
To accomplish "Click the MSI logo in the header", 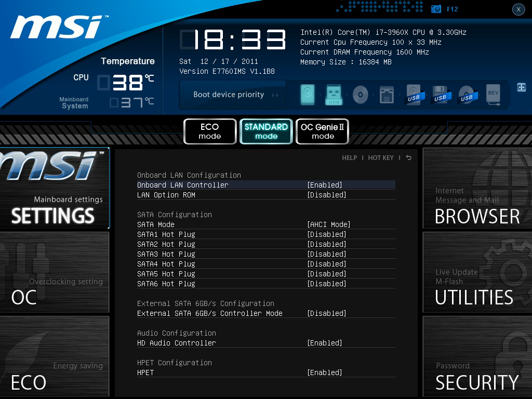I will click(x=58, y=26).
